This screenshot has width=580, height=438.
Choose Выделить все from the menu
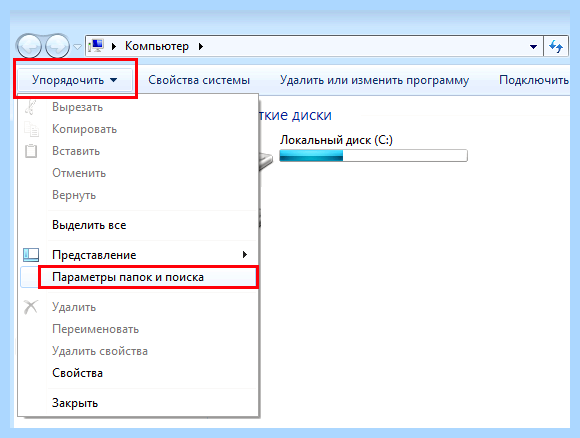[x=139, y=225]
